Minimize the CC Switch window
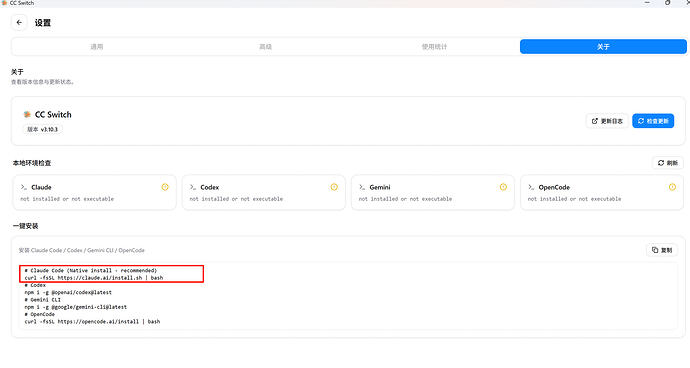 point(647,3)
